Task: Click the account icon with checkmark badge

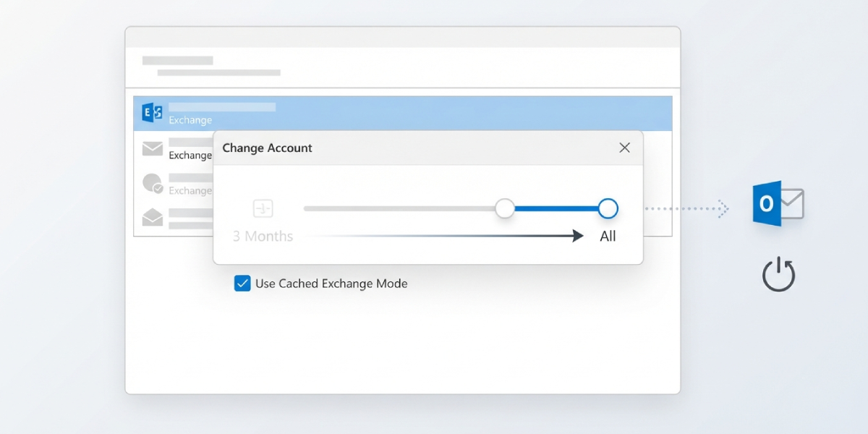Action: (153, 184)
